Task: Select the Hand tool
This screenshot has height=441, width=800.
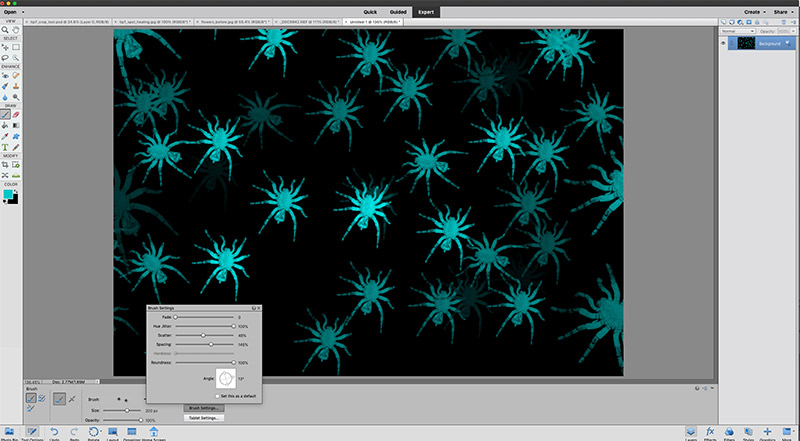Action: point(16,30)
